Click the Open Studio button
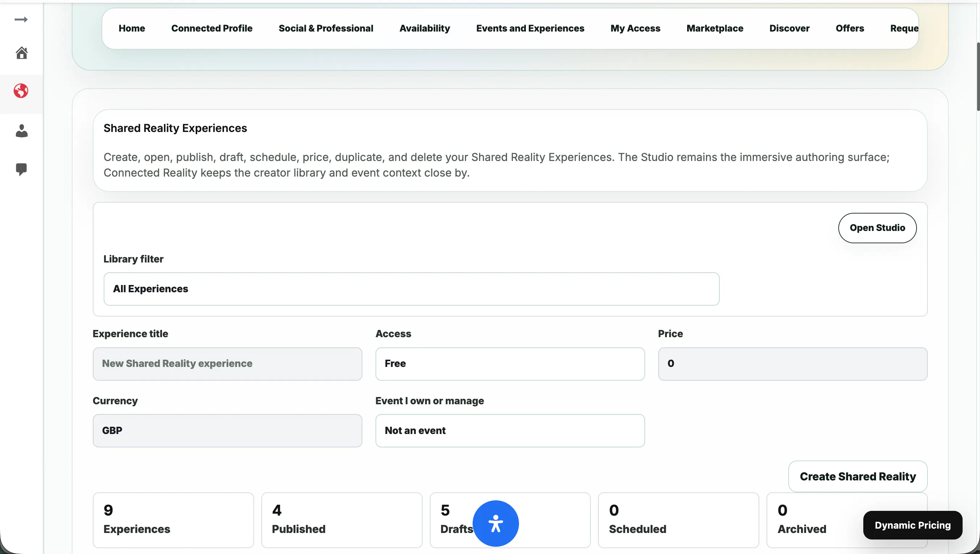Image resolution: width=980 pixels, height=554 pixels. pos(877,228)
